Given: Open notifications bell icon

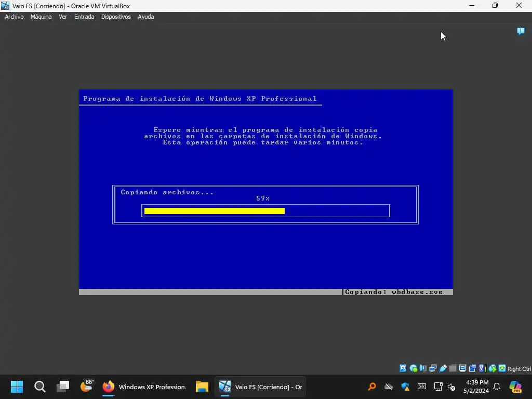Looking at the screenshot, I should [497, 387].
